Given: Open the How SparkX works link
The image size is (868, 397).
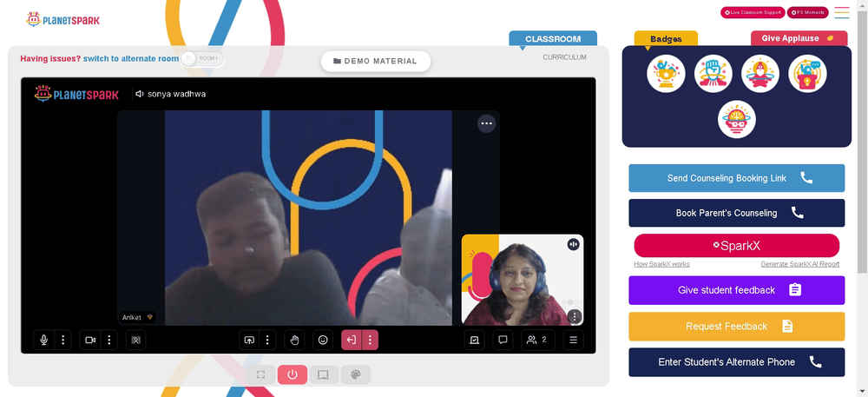Looking at the screenshot, I should [x=661, y=264].
